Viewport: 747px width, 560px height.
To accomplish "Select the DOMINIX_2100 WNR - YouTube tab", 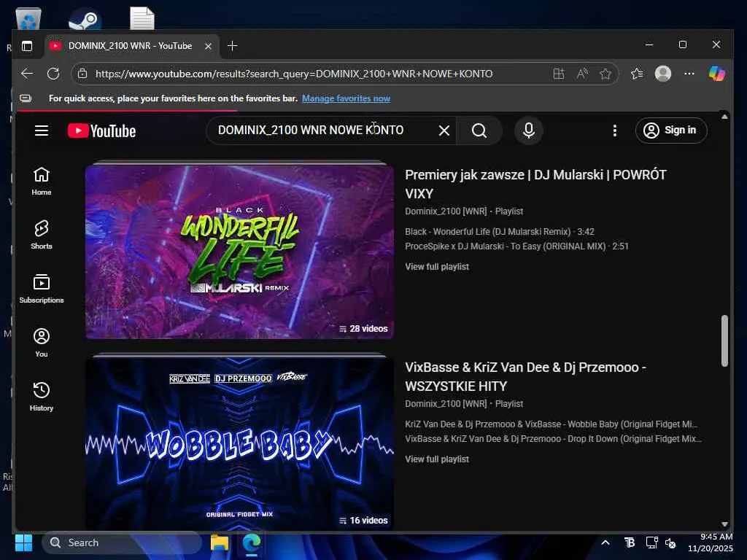I will [133, 46].
